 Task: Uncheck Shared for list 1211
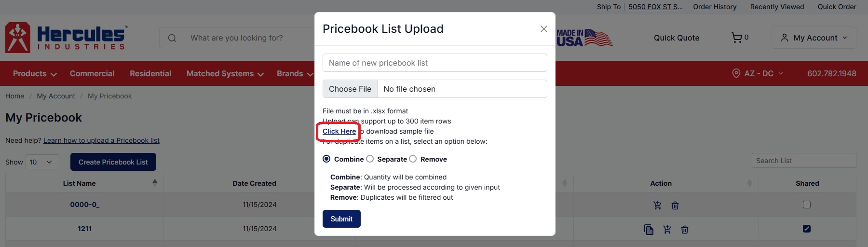pyautogui.click(x=807, y=229)
